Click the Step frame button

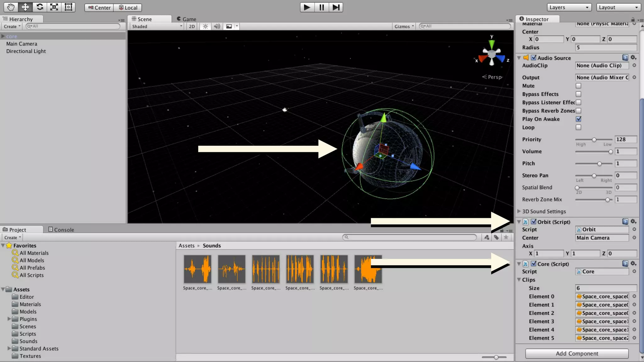coord(336,7)
